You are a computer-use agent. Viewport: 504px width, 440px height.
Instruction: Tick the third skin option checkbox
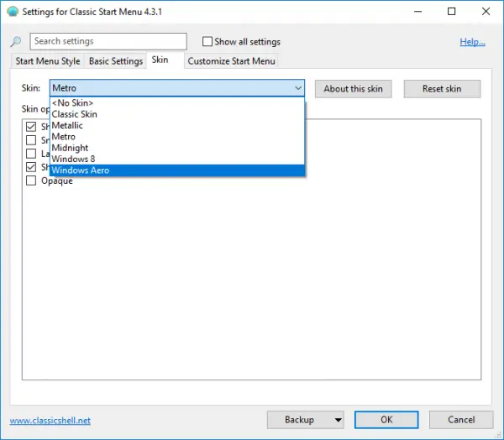(31, 154)
